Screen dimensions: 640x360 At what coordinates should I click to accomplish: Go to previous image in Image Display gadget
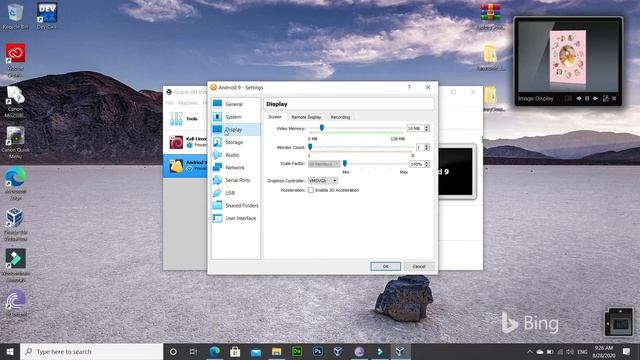[578, 98]
